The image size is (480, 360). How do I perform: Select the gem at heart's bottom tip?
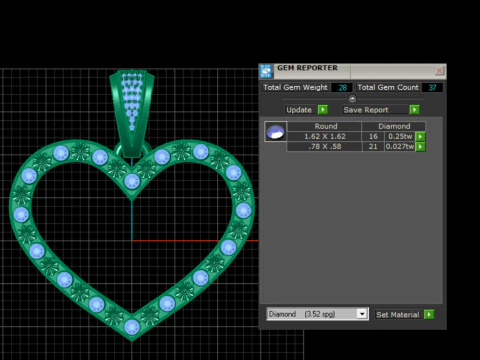coord(132,327)
